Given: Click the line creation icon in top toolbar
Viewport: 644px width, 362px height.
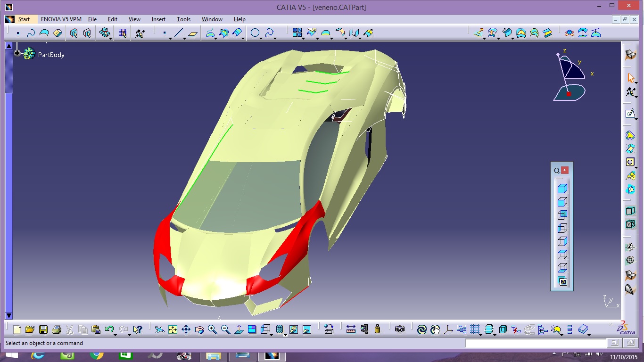Looking at the screenshot, I should 178,33.
